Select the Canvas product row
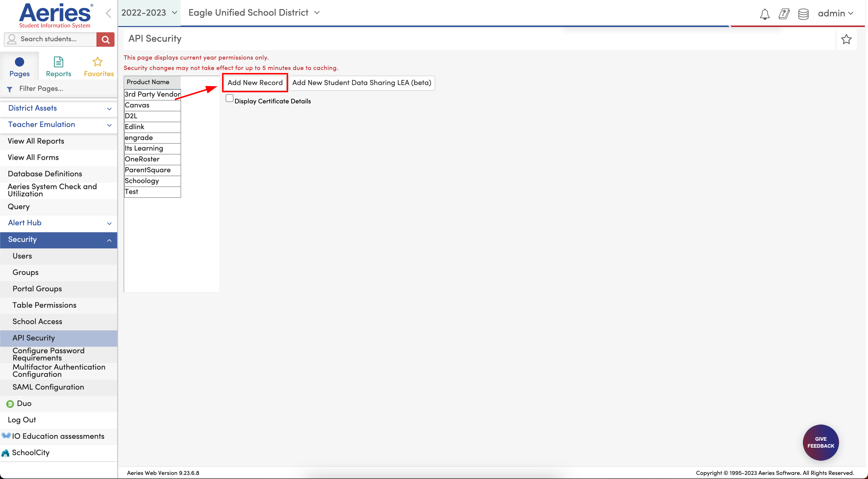 pos(152,105)
